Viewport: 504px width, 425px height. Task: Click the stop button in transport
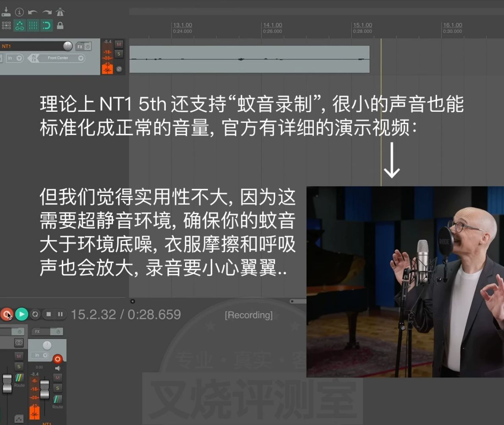point(49,314)
